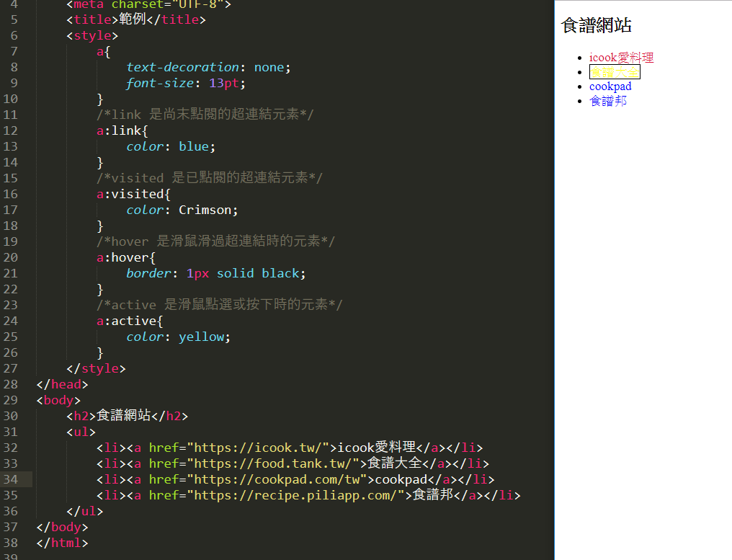Viewport: 732px width, 560px height.
Task: Click line number 20 in the gutter
Action: click(x=11, y=257)
